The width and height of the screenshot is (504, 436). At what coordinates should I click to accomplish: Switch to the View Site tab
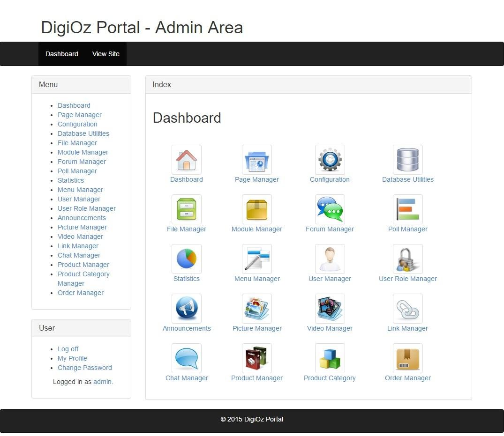pyautogui.click(x=105, y=53)
